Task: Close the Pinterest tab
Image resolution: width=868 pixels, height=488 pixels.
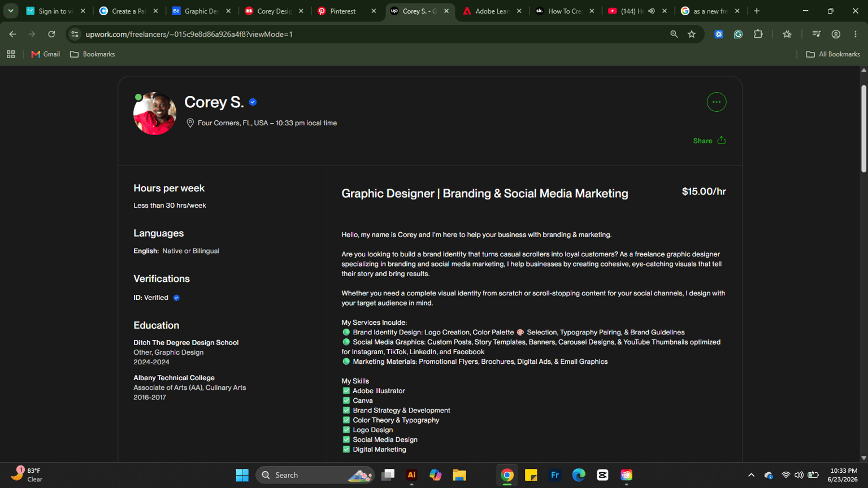Action: (x=374, y=11)
